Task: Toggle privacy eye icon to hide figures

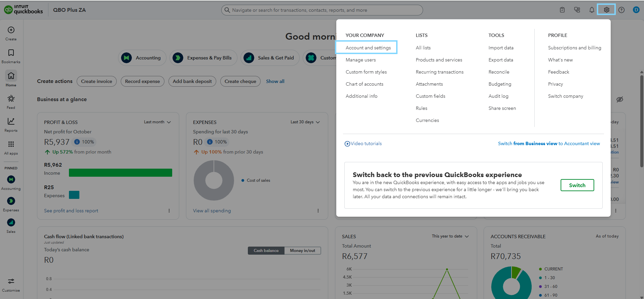Action: tap(619, 99)
